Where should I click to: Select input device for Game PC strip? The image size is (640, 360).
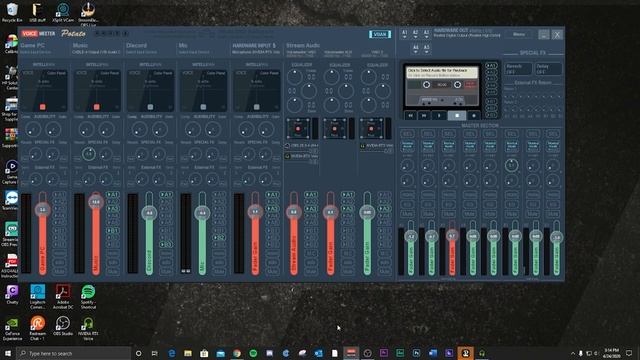36,52
